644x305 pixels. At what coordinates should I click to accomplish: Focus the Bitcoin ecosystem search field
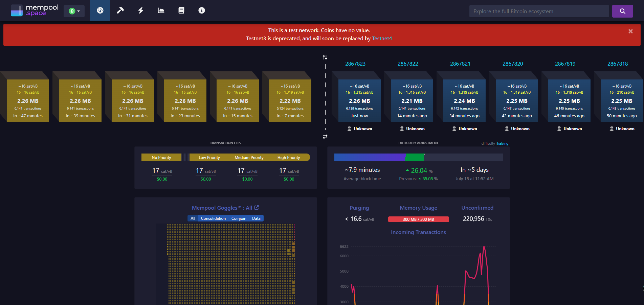[x=539, y=11]
